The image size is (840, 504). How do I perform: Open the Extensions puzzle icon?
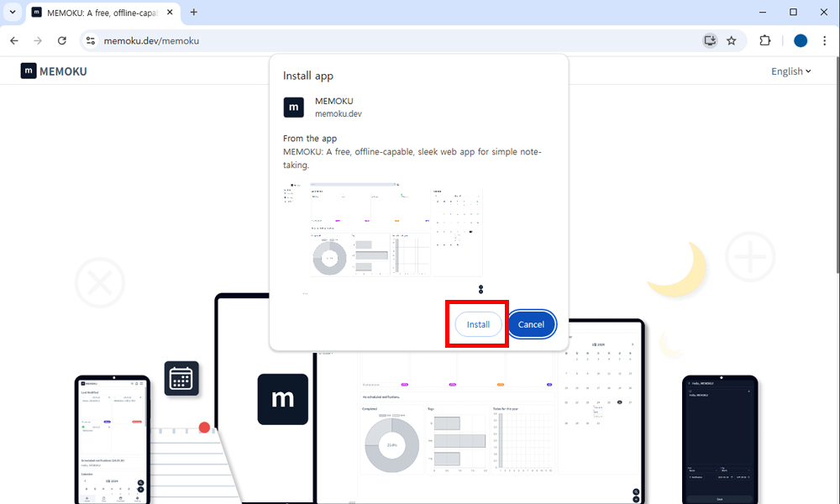coord(764,40)
